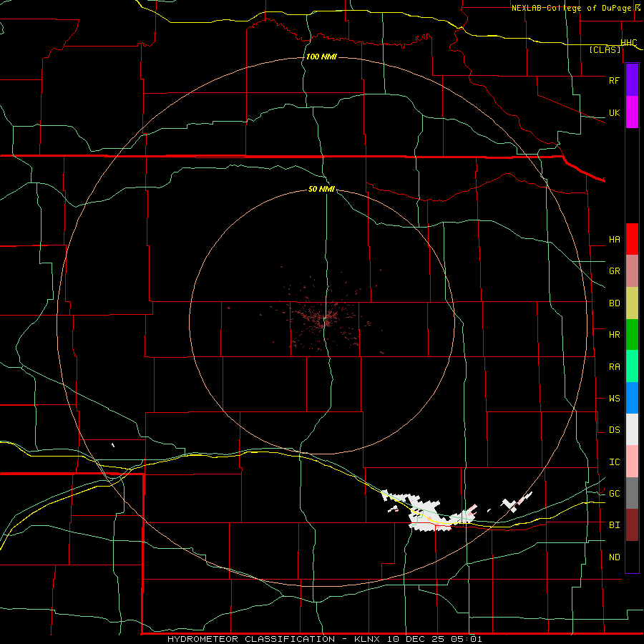The height and width of the screenshot is (644, 644).
Task: Click the DS legend label
Action: (614, 430)
